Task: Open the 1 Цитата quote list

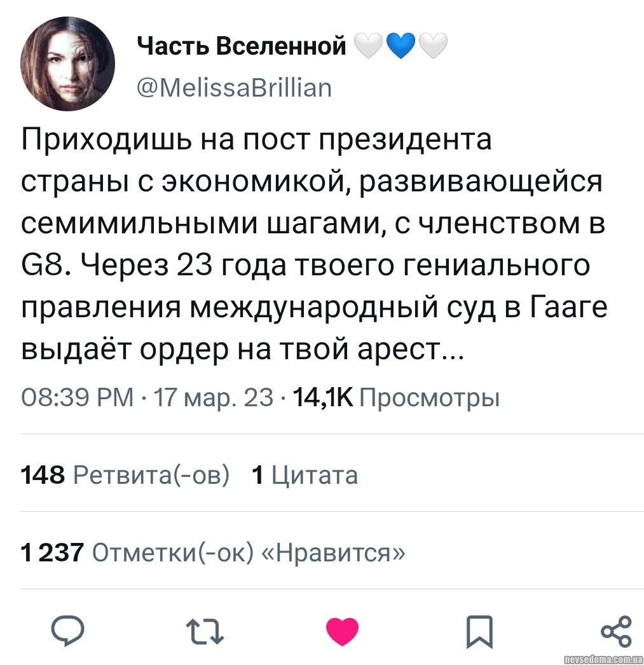Action: (x=305, y=475)
